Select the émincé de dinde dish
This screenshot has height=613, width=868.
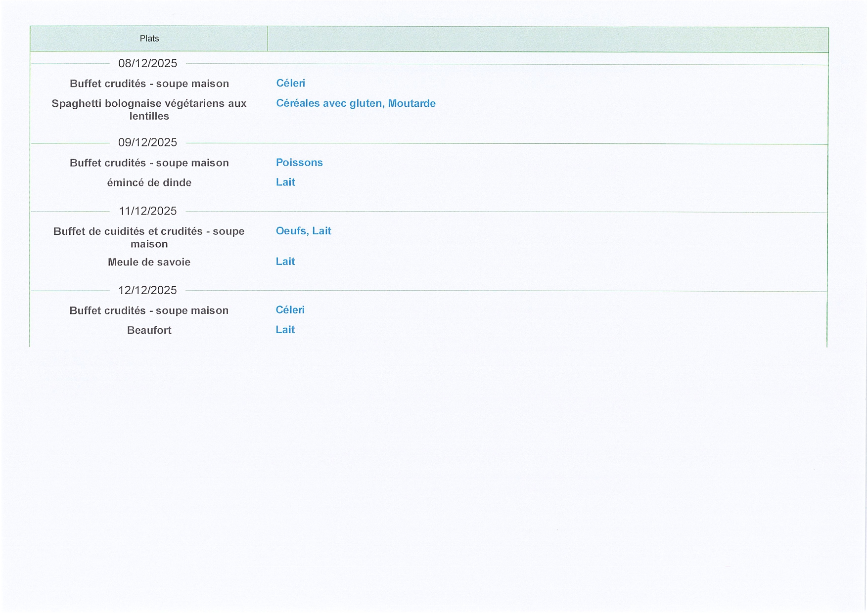pyautogui.click(x=149, y=182)
